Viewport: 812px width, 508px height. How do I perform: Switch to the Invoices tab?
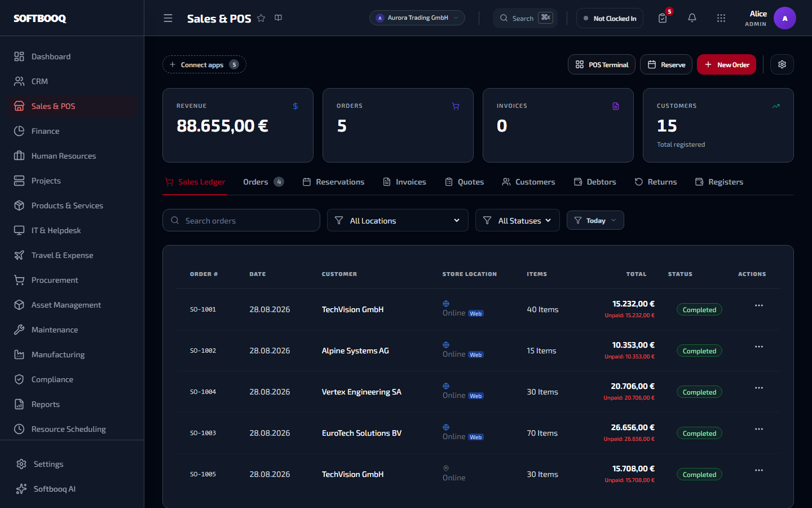[404, 182]
